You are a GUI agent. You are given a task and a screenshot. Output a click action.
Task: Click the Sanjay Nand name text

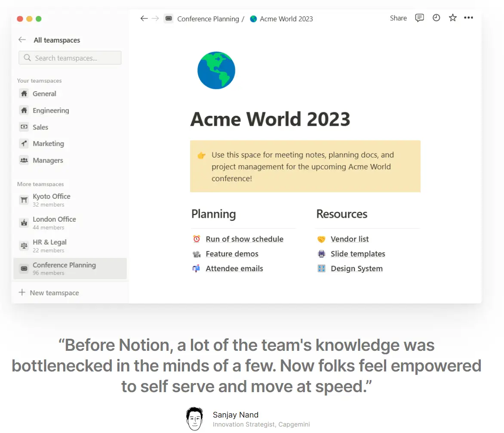[236, 414]
